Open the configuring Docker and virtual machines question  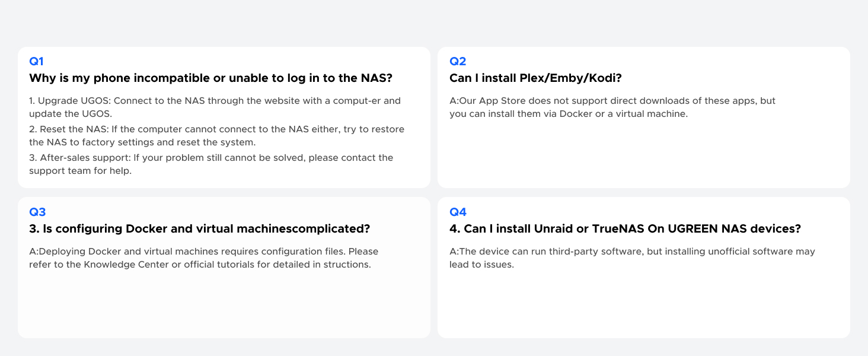coord(199,229)
